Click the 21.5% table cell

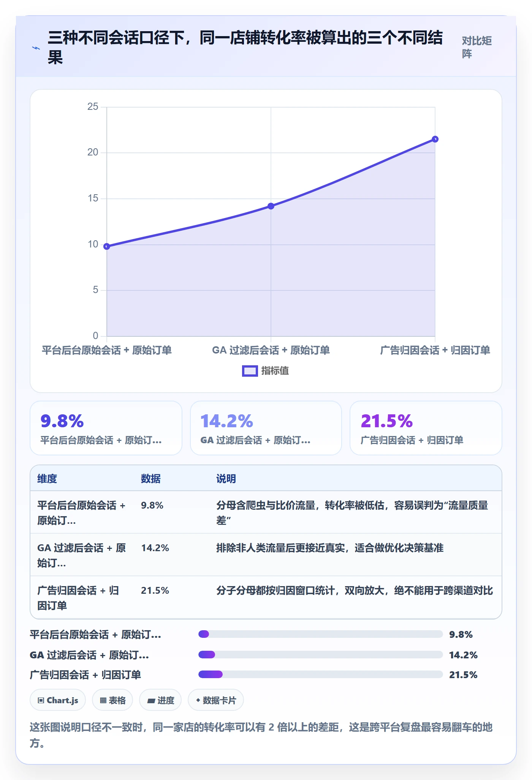click(155, 590)
